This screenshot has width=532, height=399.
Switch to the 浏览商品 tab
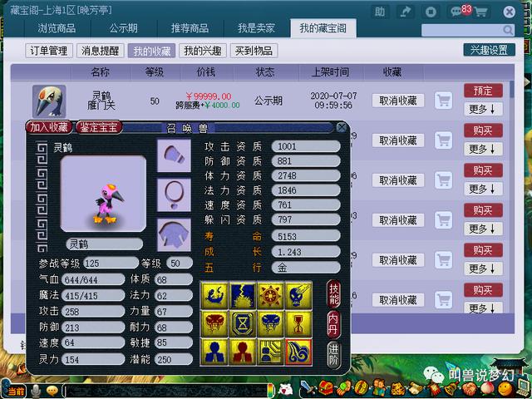tap(57, 28)
